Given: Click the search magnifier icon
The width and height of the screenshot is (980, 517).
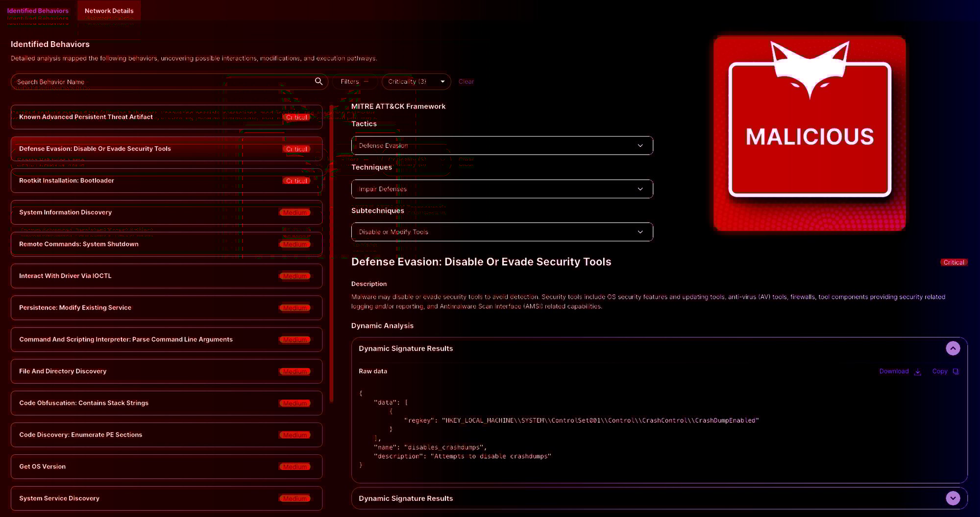Looking at the screenshot, I should click(x=318, y=82).
